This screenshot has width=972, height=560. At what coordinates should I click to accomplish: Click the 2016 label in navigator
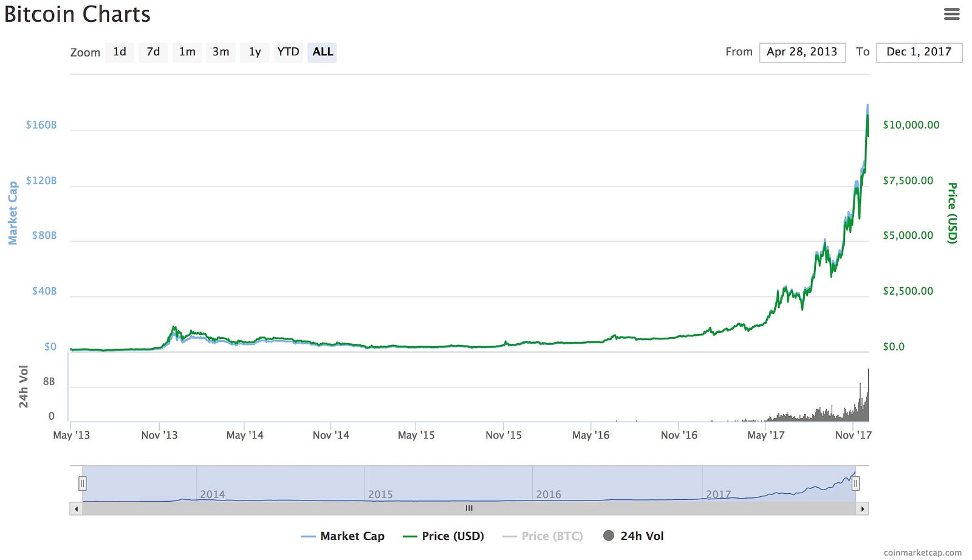click(549, 494)
